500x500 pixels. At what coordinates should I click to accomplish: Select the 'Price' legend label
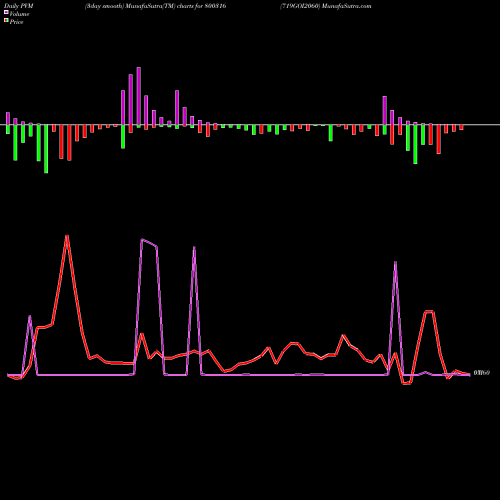(x=16, y=22)
